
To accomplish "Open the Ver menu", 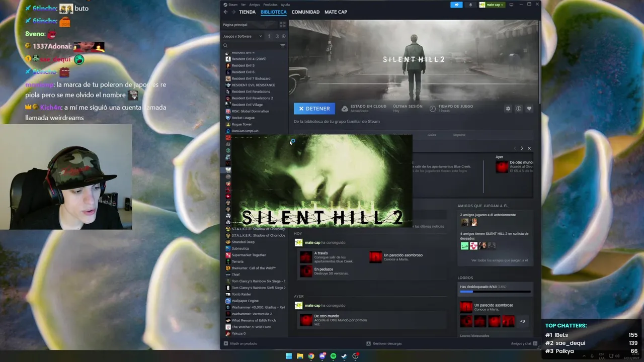I will 244,5.
